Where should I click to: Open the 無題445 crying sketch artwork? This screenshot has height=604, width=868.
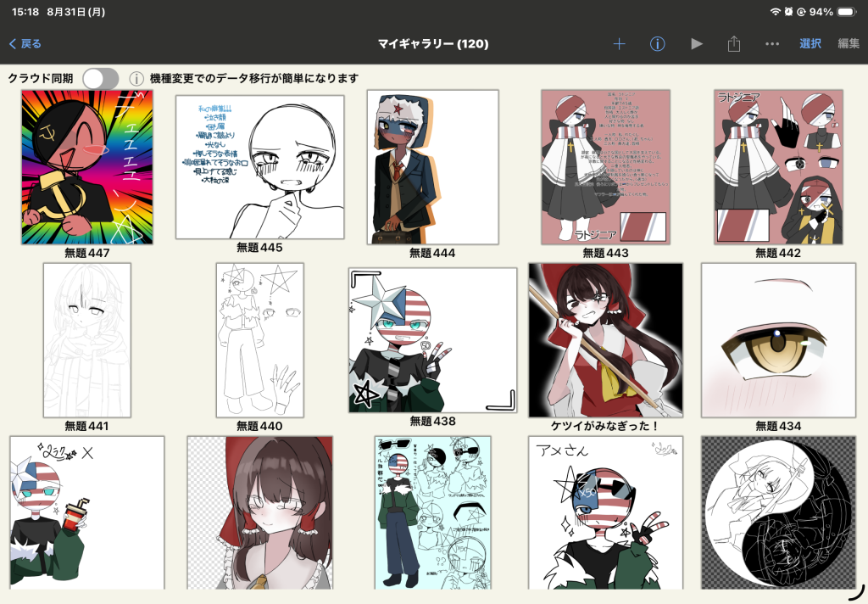pyautogui.click(x=259, y=167)
